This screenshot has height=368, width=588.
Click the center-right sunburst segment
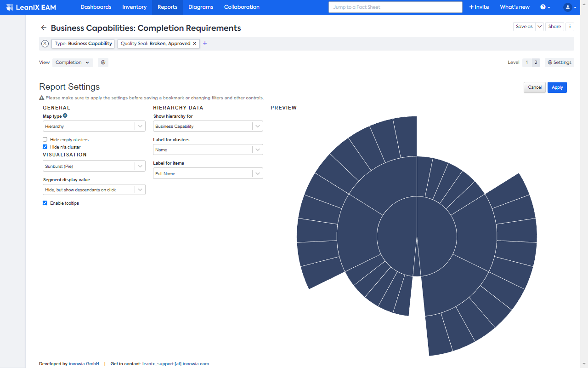click(436, 236)
